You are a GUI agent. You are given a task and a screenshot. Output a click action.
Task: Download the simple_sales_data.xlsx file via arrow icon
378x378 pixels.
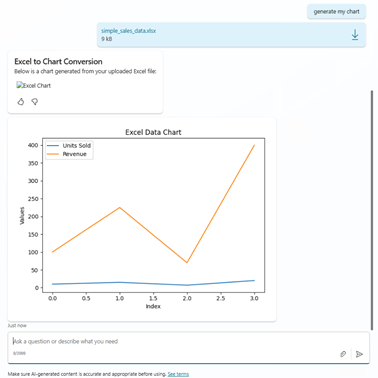tap(355, 35)
